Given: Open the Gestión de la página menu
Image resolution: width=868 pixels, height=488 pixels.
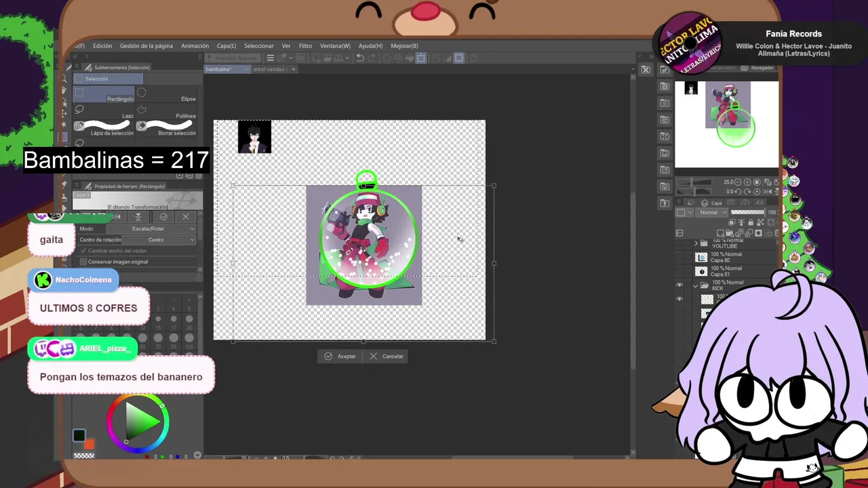Looking at the screenshot, I should pyautogui.click(x=146, y=46).
